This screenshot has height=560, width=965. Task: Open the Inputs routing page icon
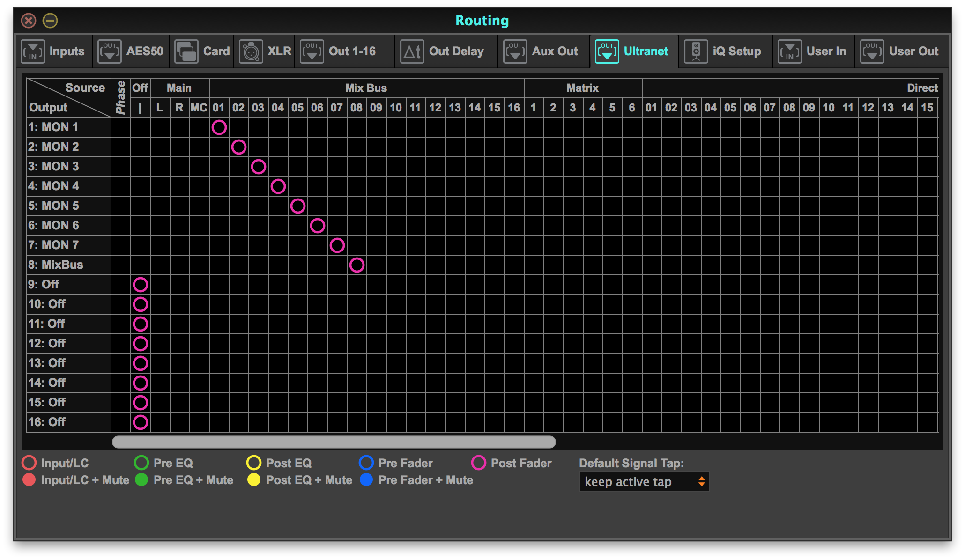coord(33,52)
